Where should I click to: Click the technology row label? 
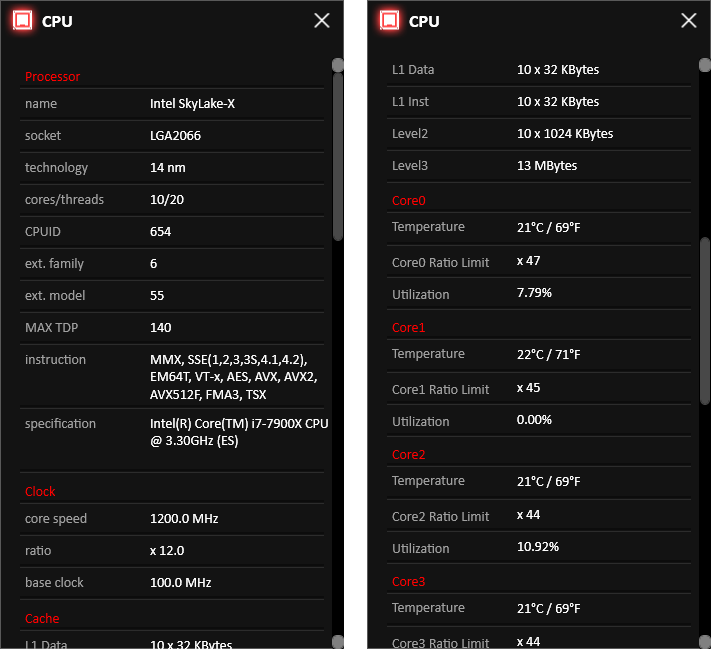pos(56,168)
